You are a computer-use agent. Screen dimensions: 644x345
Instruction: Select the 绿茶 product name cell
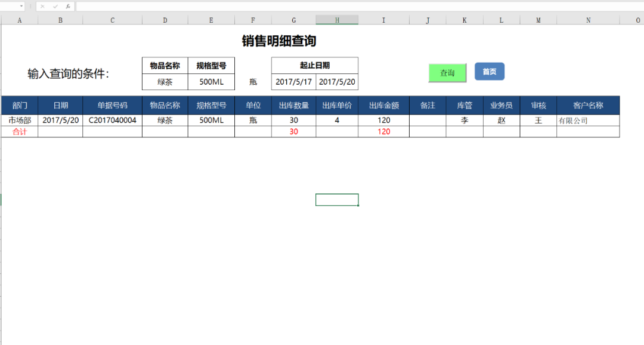[165, 82]
